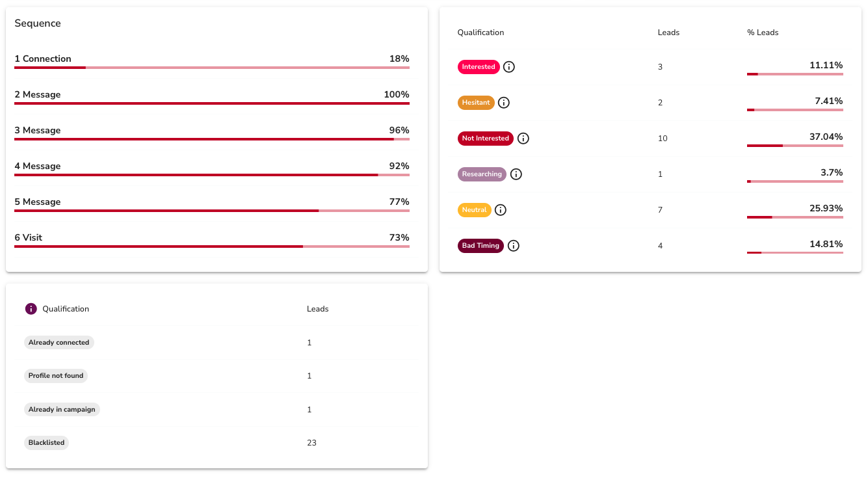Click the 5 Message sequence step
868x480 pixels.
pyautogui.click(x=38, y=202)
